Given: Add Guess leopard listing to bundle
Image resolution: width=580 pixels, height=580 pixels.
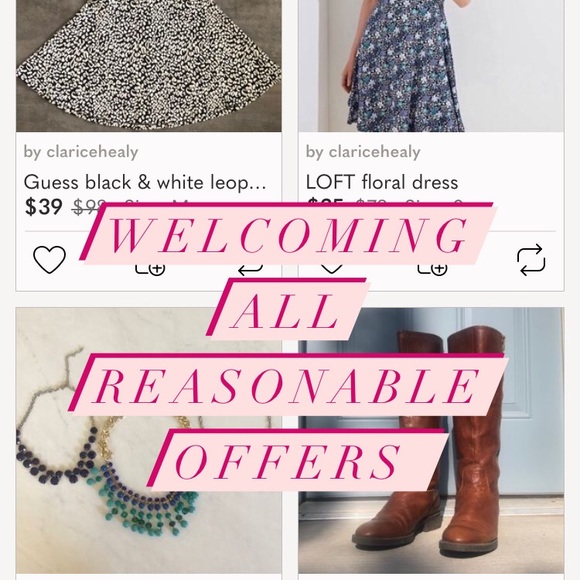Looking at the screenshot, I should pyautogui.click(x=150, y=269).
